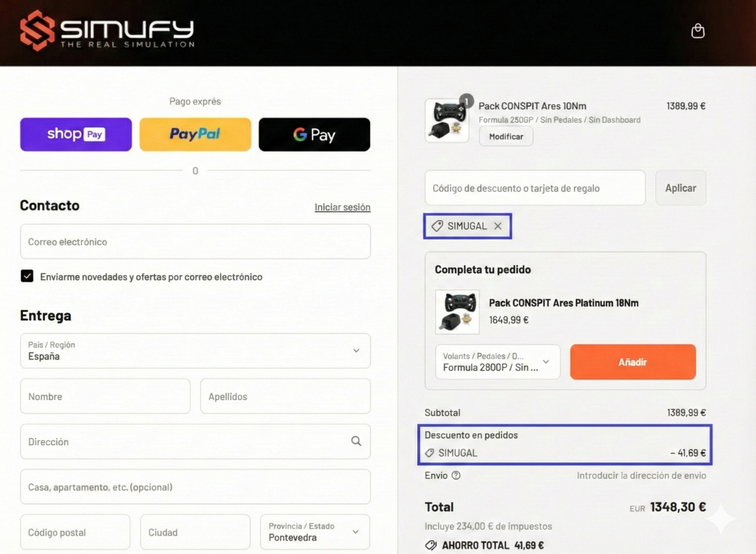The height and width of the screenshot is (554, 756).
Task: Click the 'Pack CONSPIT Ares Platinum 18Nm' title
Action: pos(564,303)
